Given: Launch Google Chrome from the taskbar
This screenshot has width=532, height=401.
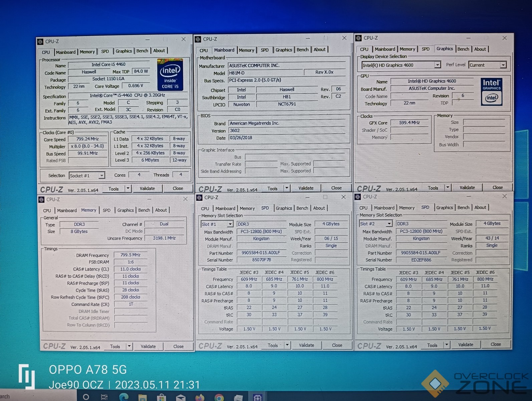Looking at the screenshot, I should (x=219, y=397).
